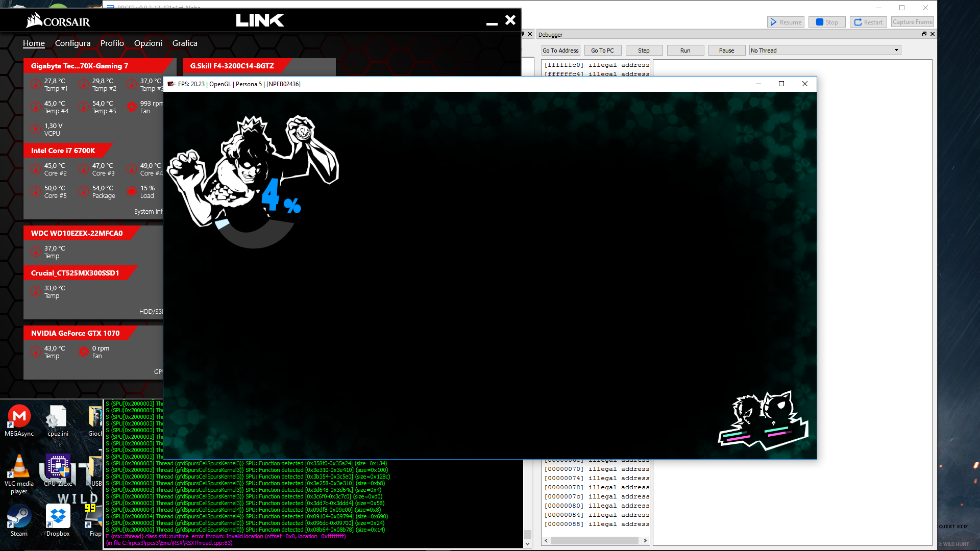Open Steam desktop icon
This screenshot has width=980, height=551.
(x=19, y=516)
